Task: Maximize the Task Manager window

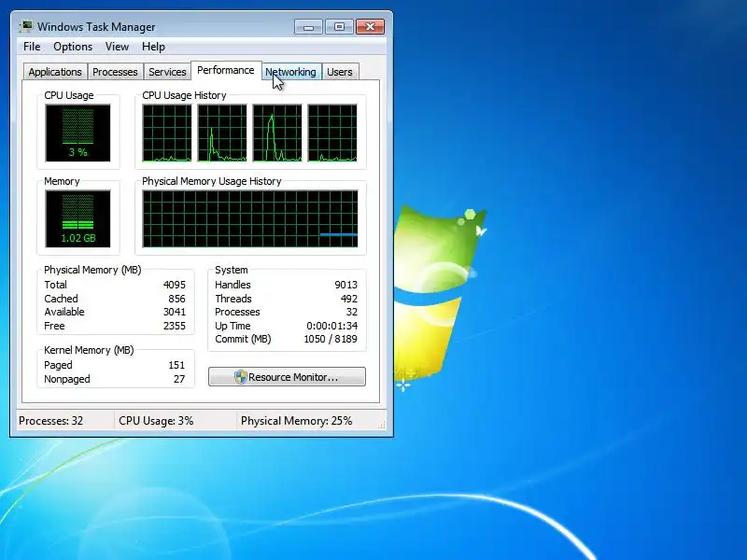Action: pos(339,27)
